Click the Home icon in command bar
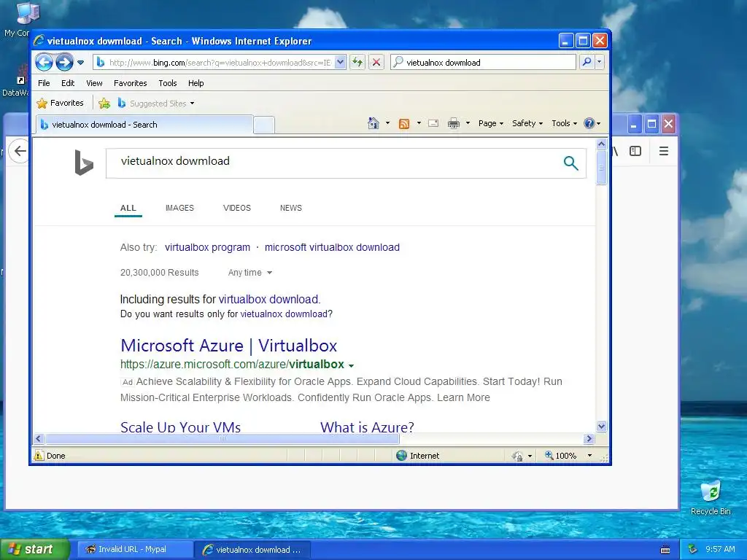This screenshot has width=747, height=560. coord(373,123)
